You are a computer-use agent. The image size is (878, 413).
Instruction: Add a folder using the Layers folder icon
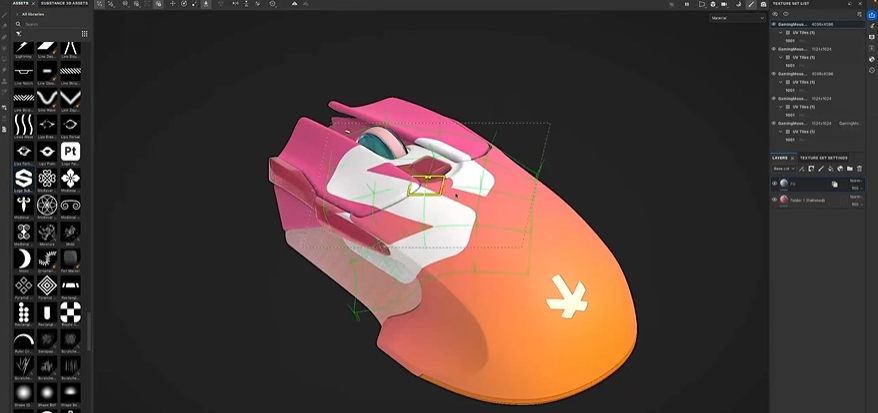[x=849, y=169]
